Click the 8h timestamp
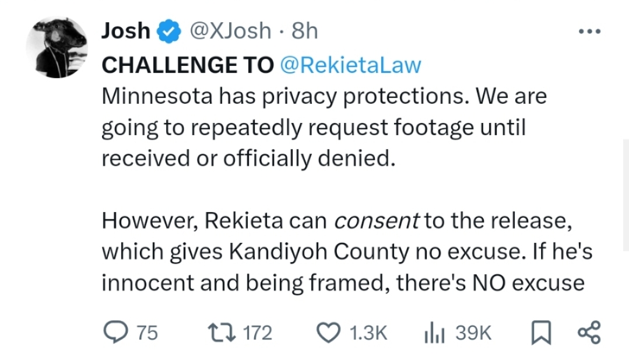 click(305, 31)
